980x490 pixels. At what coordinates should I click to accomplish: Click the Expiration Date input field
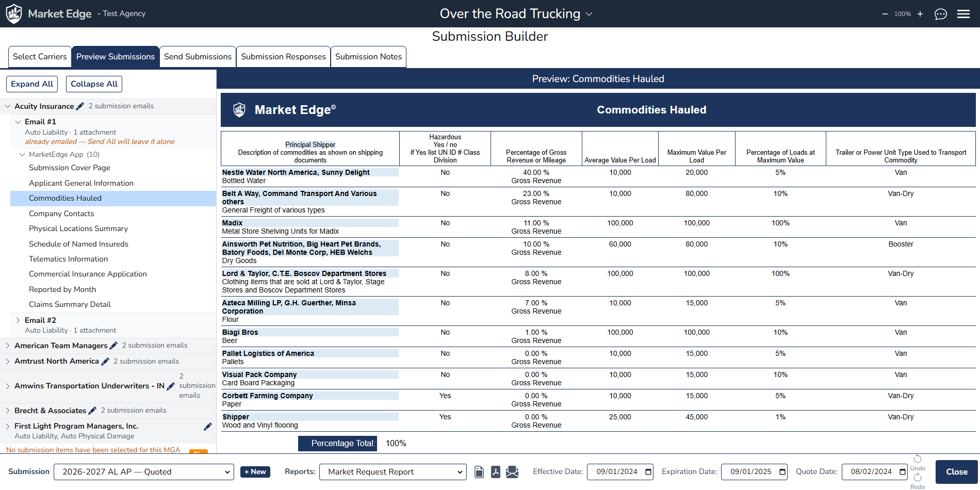point(754,472)
